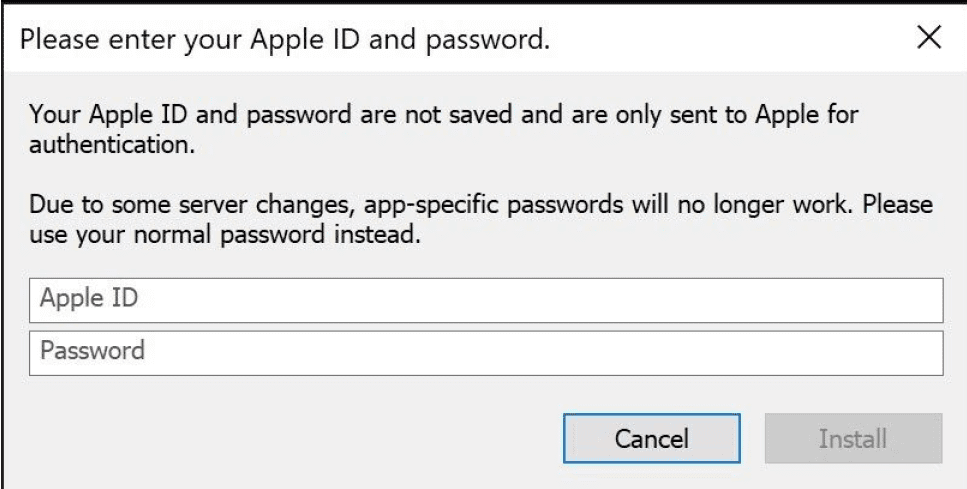Click the empty title bar area

(730, 41)
